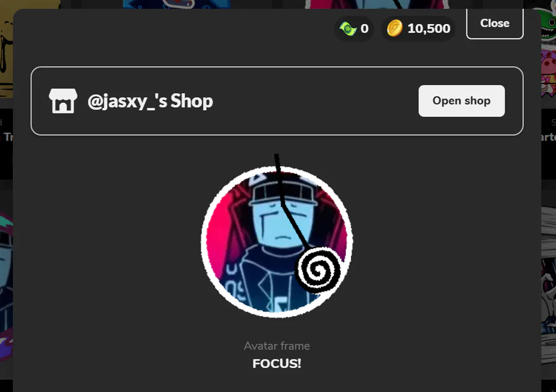Select the yellow dripping background thumbnail
556x392 pixels.
(x=6, y=49)
